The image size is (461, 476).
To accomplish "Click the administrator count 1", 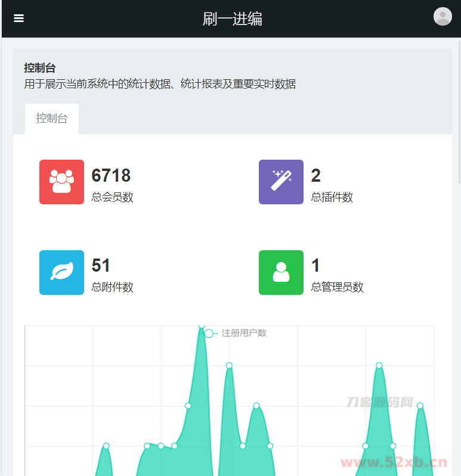I will click(x=315, y=266).
